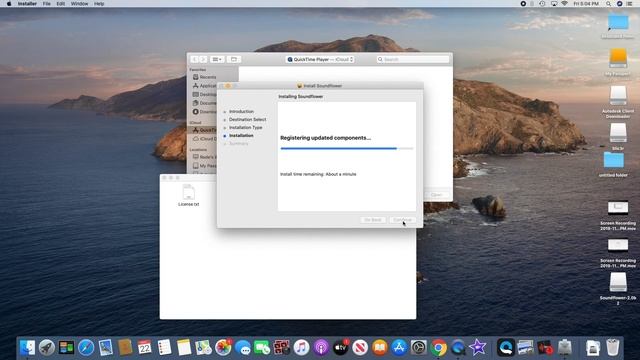Click AirPlay display icon in menu bar

tap(554, 4)
